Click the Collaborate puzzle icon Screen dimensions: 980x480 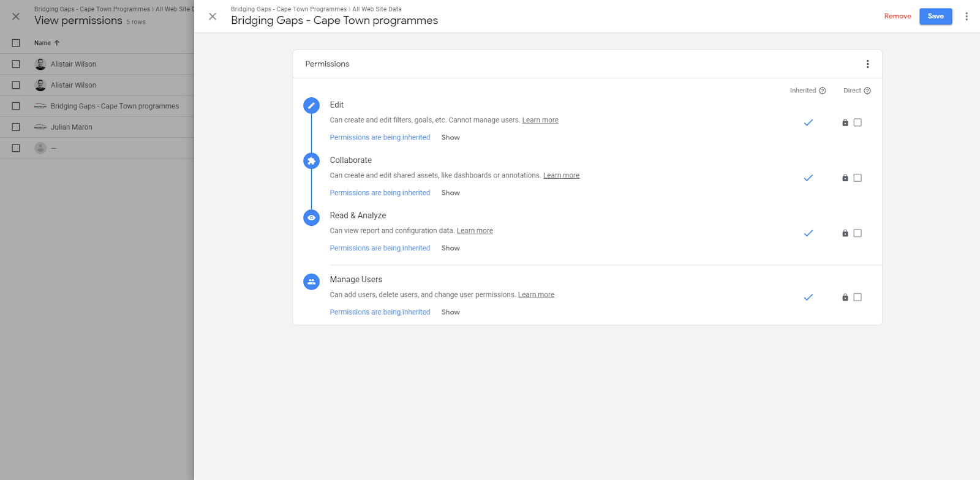click(x=311, y=161)
